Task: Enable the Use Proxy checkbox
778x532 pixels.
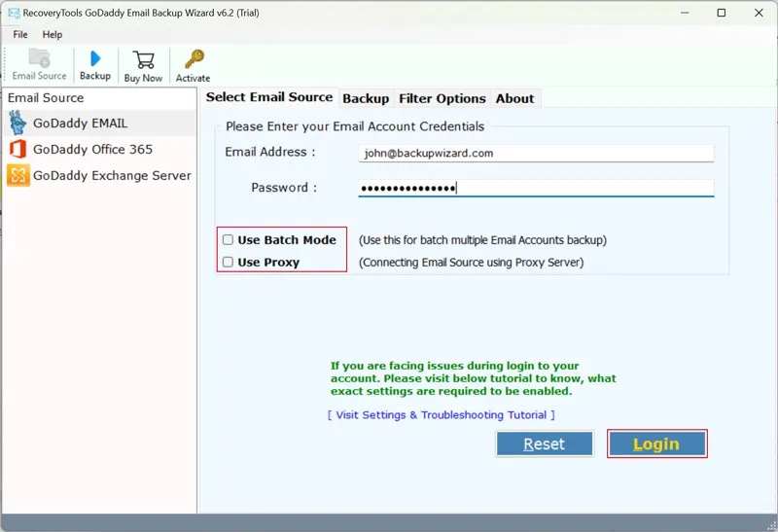Action: (228, 263)
